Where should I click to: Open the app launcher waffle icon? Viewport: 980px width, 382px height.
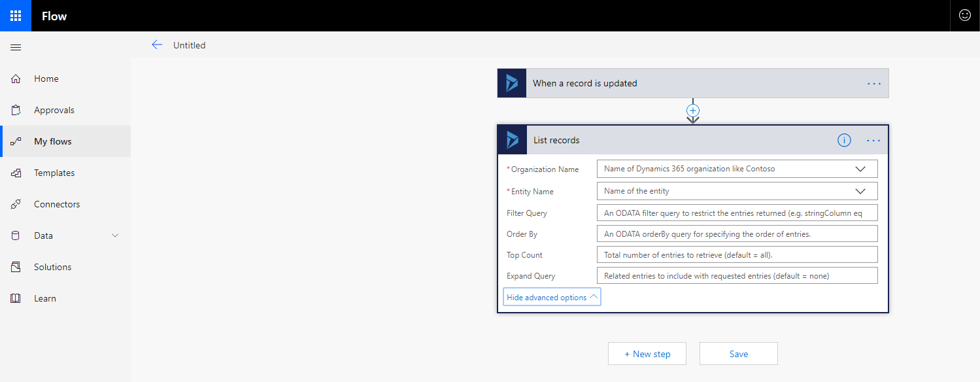tap(16, 16)
